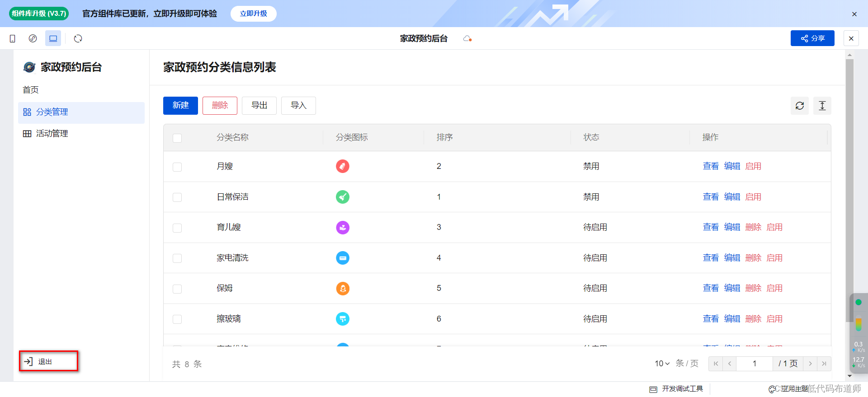Check the 育儿嫂 row checkbox
This screenshot has width=868, height=397.
(177, 228)
